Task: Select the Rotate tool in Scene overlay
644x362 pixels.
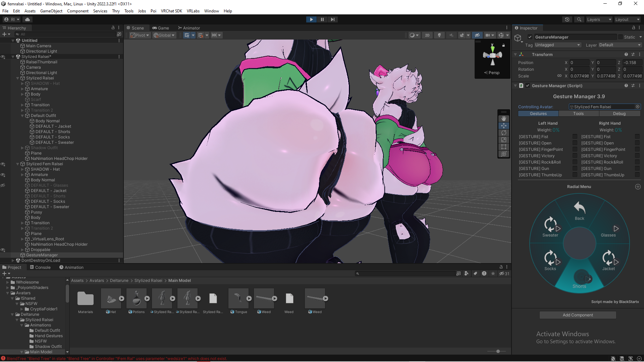Action: pyautogui.click(x=503, y=133)
